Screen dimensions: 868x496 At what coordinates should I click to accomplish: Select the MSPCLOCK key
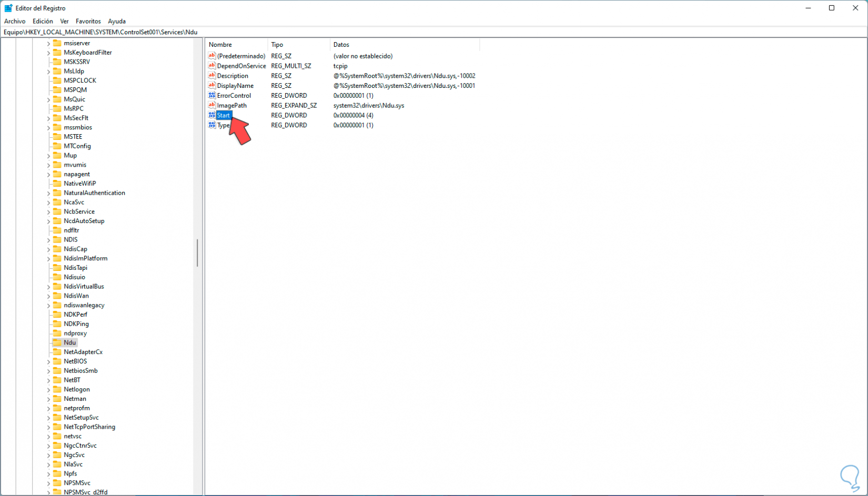(x=80, y=80)
